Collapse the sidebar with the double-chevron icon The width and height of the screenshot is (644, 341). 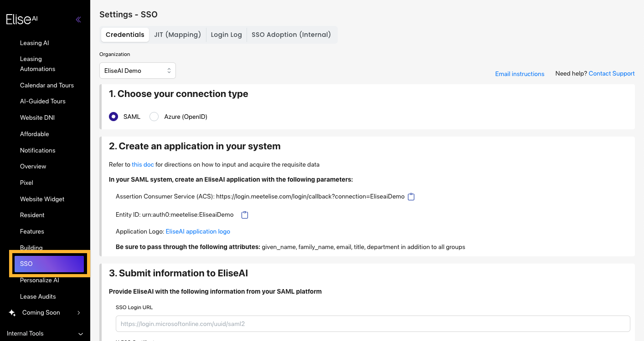[78, 20]
